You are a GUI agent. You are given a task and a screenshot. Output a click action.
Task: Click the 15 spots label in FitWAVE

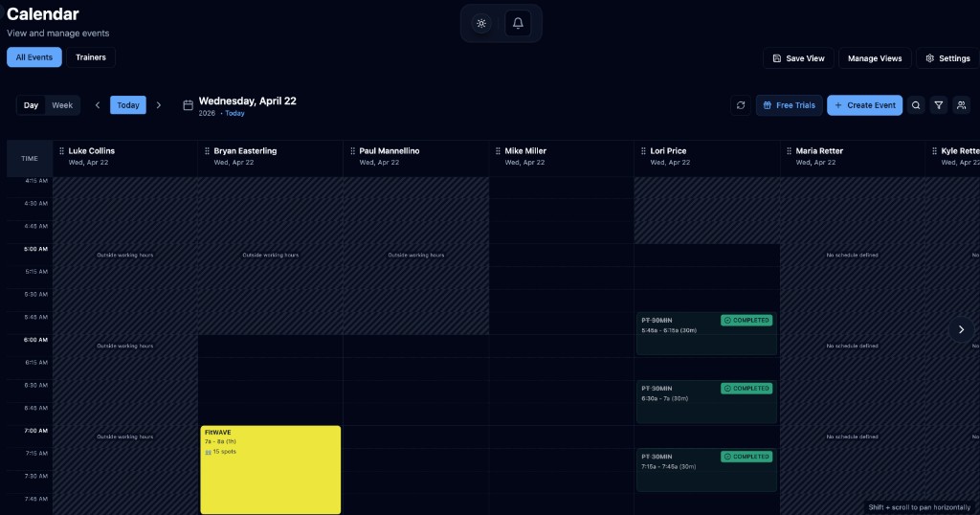click(221, 451)
